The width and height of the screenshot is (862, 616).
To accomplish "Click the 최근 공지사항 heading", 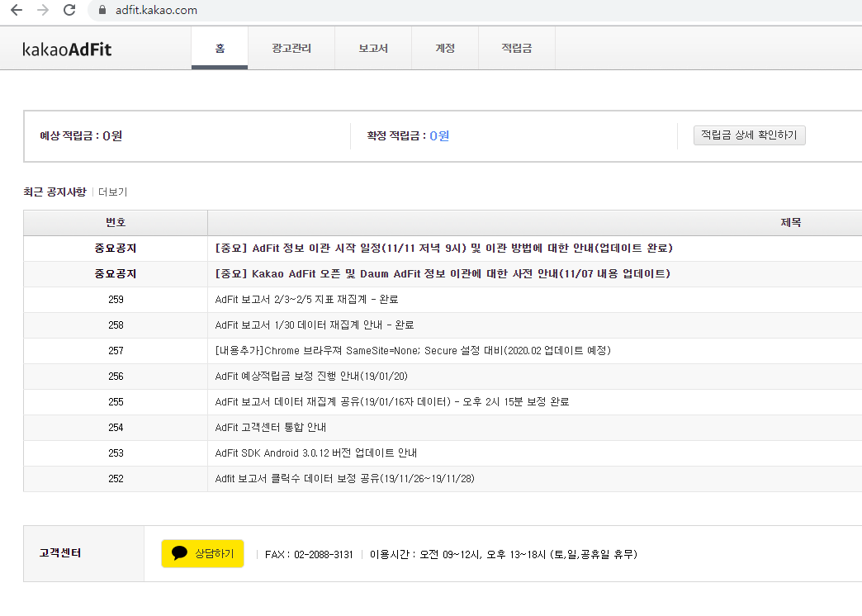I will point(55,192).
